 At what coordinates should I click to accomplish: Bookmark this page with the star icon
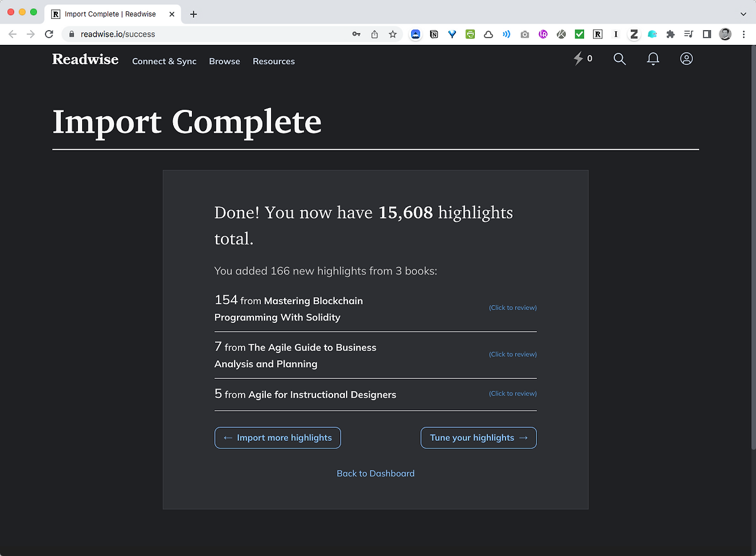(393, 34)
